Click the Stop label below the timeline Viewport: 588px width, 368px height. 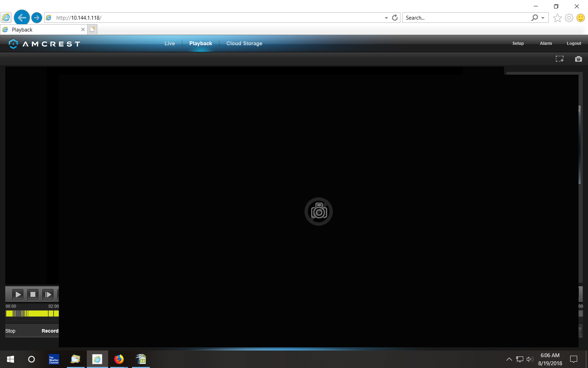click(10, 331)
